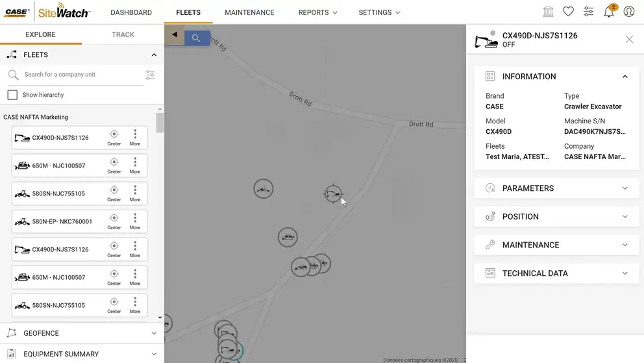Expand the Technical Data section chevron
The height and width of the screenshot is (363, 644).
pyautogui.click(x=625, y=273)
